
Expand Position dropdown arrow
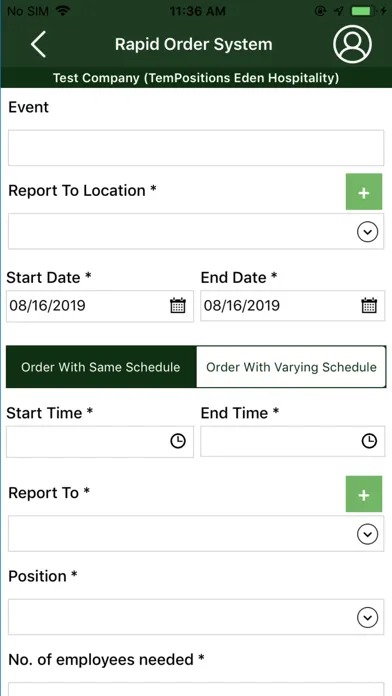368,617
